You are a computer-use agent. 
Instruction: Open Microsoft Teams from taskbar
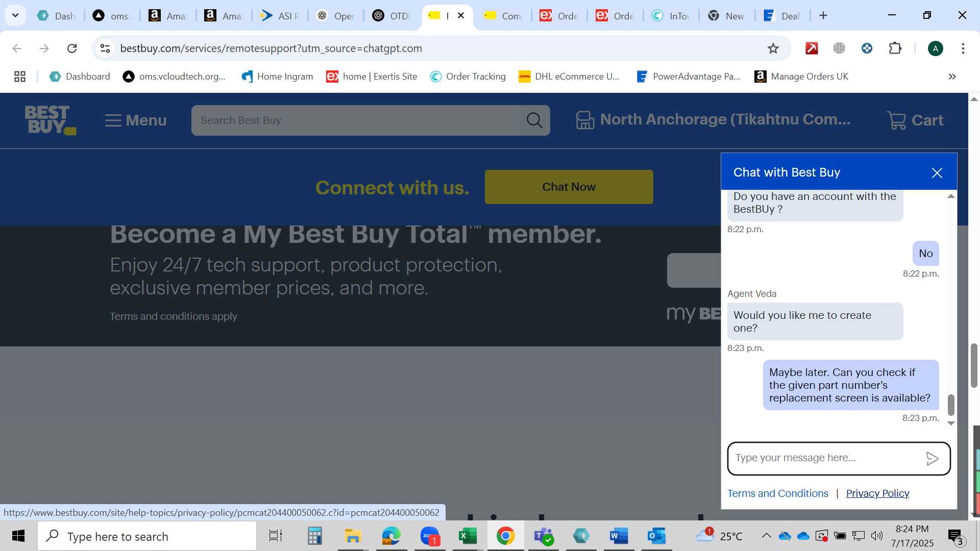click(543, 536)
